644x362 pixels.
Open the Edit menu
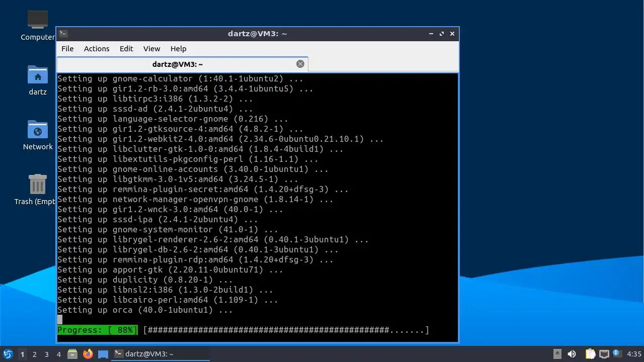126,49
